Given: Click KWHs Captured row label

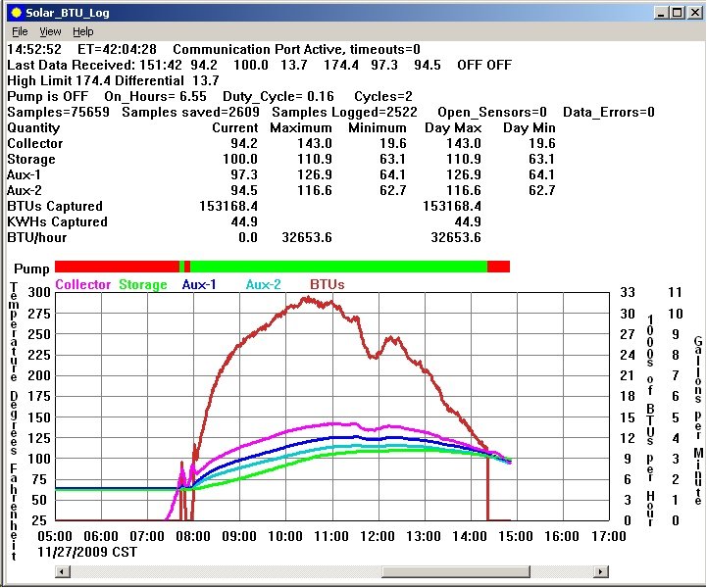Looking at the screenshot, I should (x=57, y=221).
